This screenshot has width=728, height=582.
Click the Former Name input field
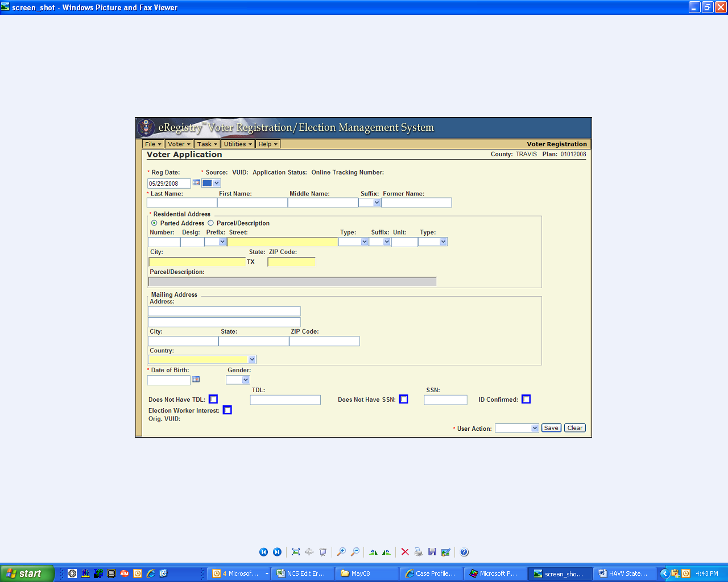[x=416, y=202]
